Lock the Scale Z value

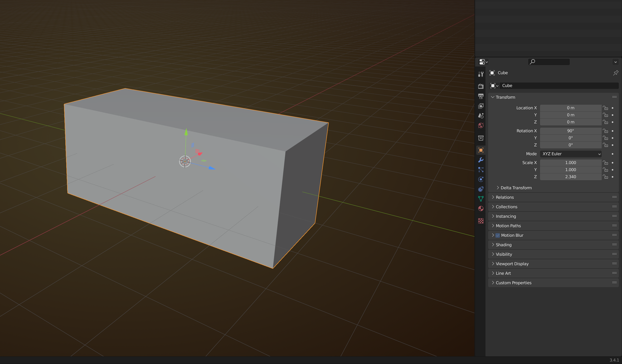605,177
